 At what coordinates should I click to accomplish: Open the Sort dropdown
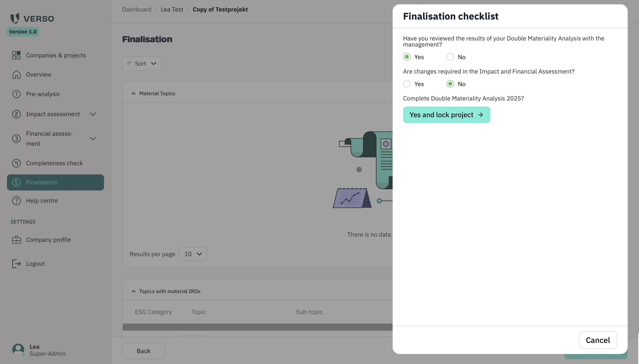(142, 63)
